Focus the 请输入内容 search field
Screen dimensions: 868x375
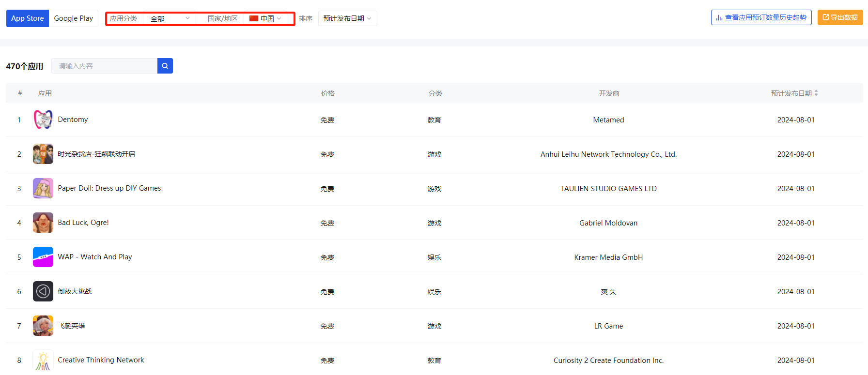coord(105,66)
